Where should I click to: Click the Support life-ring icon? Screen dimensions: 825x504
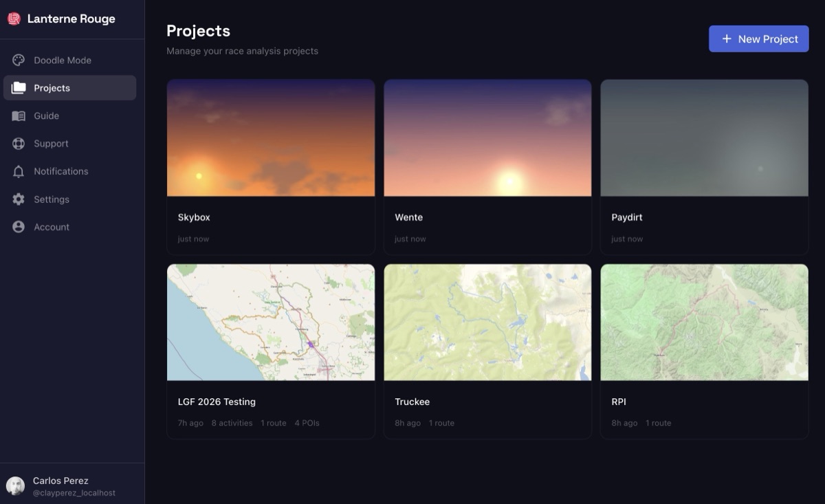[x=19, y=143]
